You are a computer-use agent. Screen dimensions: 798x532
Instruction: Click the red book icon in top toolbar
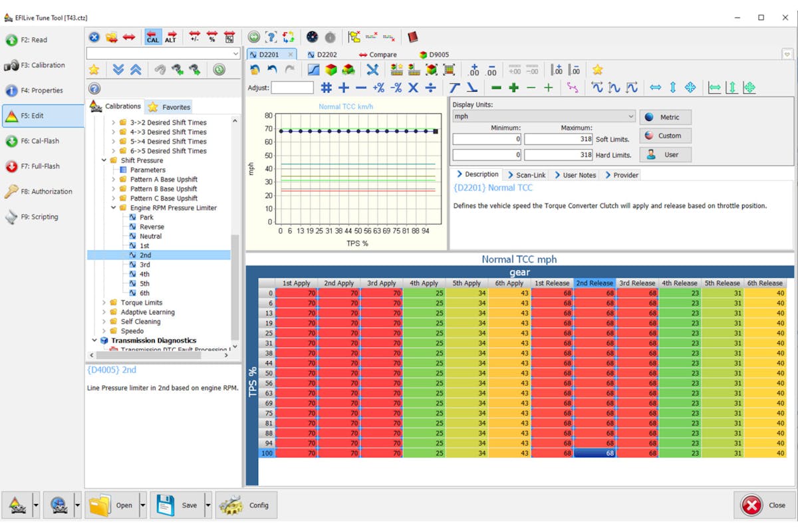click(412, 37)
